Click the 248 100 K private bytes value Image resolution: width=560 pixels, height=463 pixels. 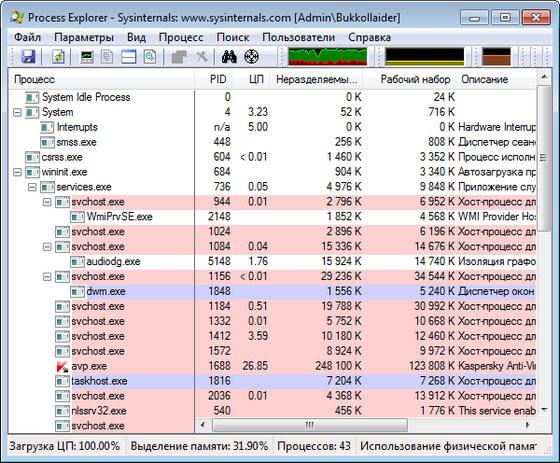338,366
